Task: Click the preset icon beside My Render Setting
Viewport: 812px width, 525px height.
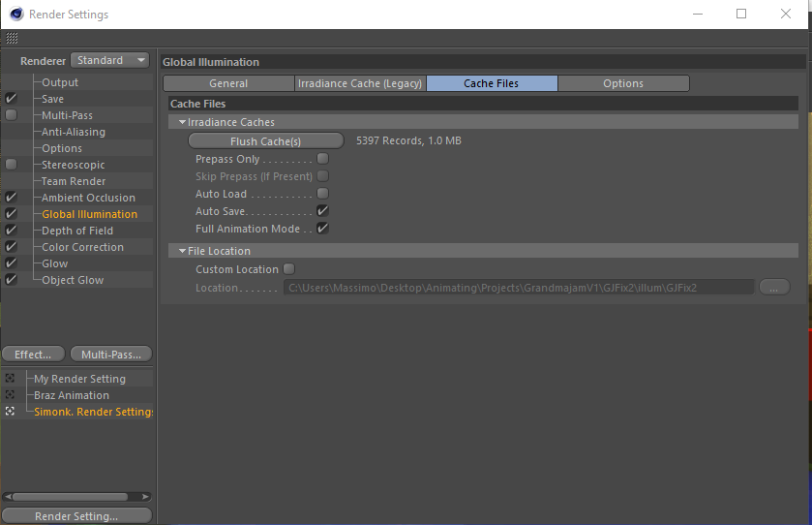Action: tap(10, 379)
